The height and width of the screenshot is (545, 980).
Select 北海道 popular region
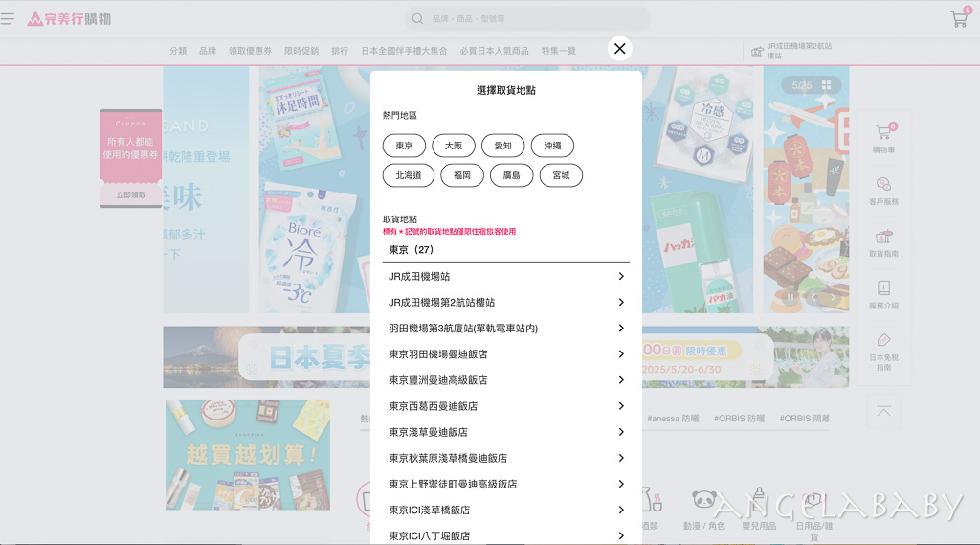(409, 176)
